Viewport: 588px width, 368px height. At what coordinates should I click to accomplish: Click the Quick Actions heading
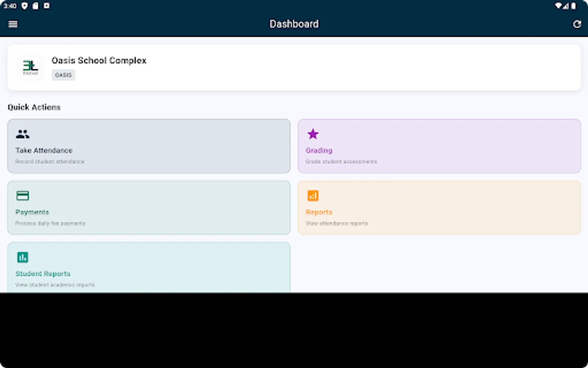click(x=34, y=107)
